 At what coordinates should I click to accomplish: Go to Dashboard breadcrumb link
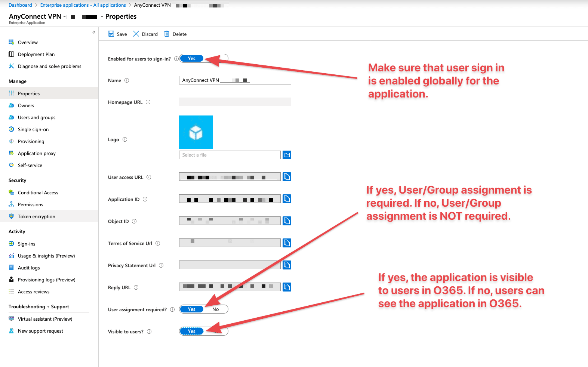(20, 5)
